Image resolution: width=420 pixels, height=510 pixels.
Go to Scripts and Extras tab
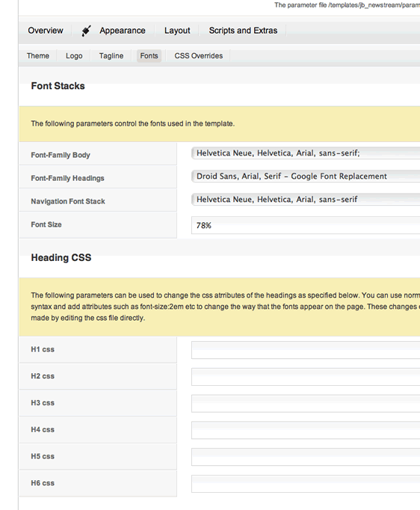pyautogui.click(x=243, y=31)
